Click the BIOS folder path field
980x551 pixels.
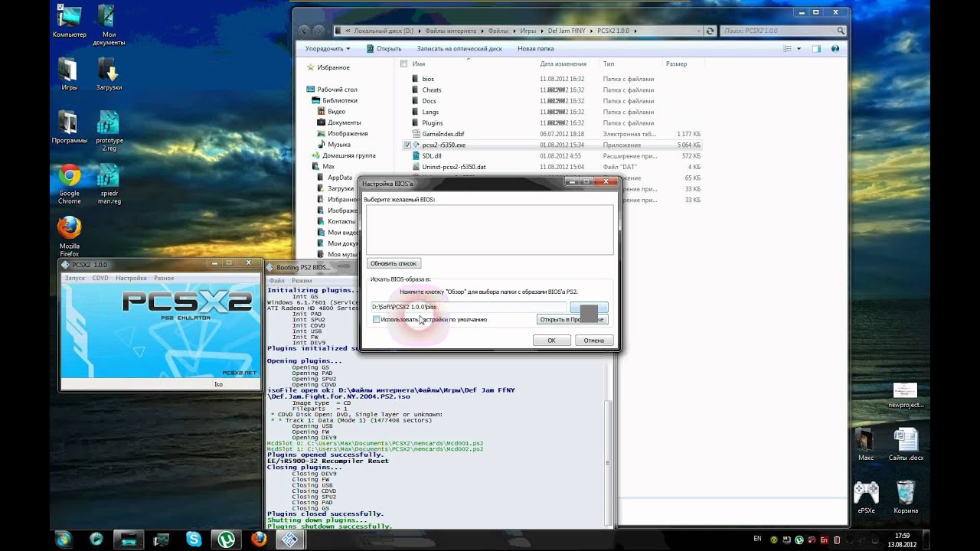coord(469,307)
